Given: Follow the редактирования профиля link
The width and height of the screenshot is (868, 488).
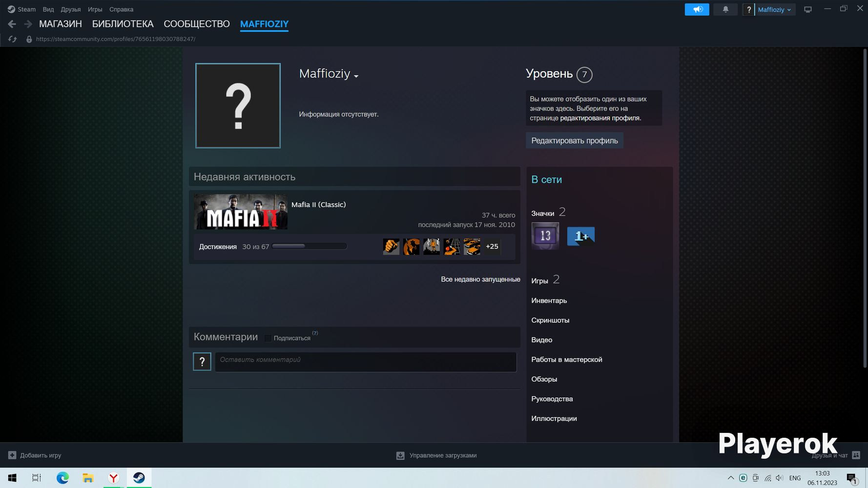Looking at the screenshot, I should pos(600,118).
